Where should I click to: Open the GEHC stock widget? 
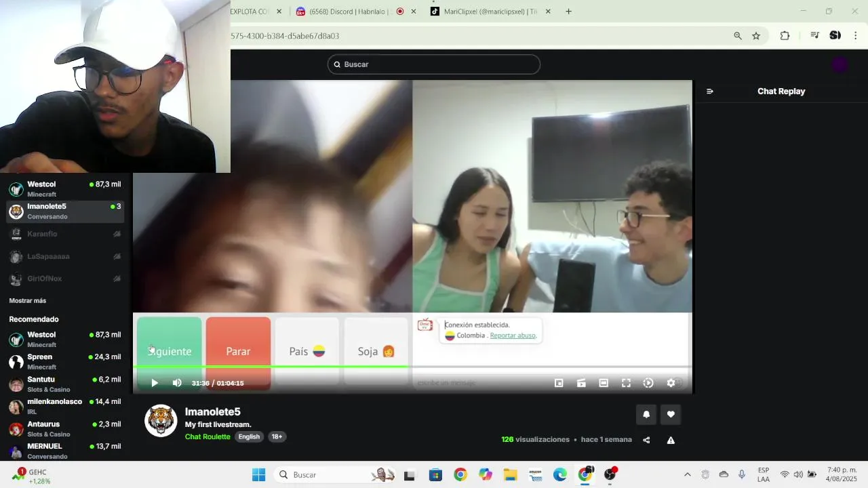[31, 476]
